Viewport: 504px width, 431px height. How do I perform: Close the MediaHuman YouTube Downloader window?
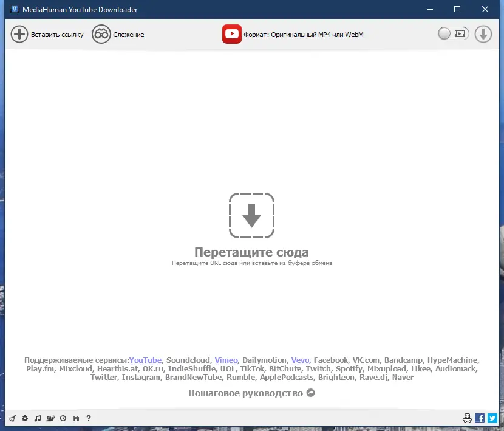click(x=485, y=9)
